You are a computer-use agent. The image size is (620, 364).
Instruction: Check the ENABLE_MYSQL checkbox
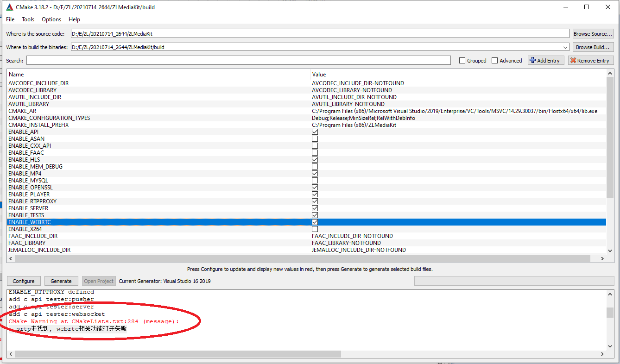[x=315, y=181]
